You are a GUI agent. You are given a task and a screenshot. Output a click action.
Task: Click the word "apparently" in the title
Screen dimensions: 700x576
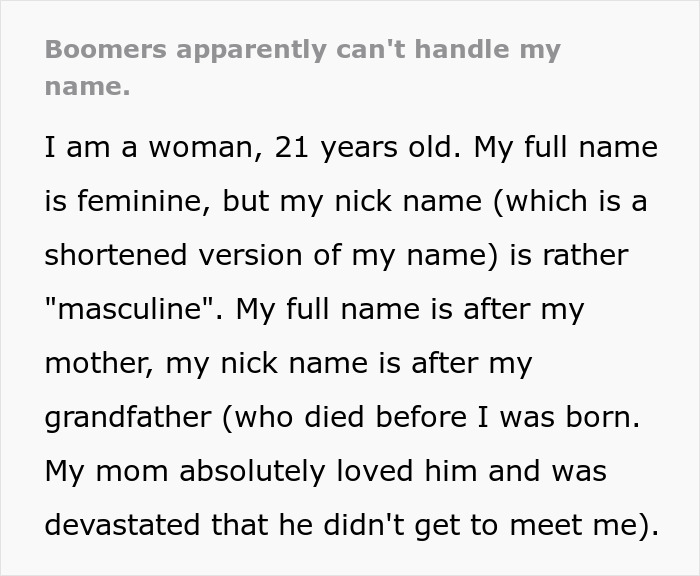[x=251, y=50]
